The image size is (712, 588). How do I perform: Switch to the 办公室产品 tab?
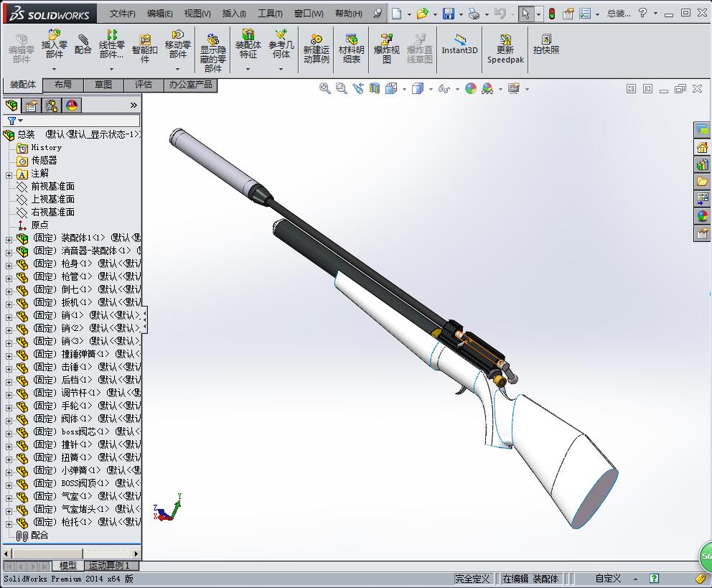(x=190, y=85)
